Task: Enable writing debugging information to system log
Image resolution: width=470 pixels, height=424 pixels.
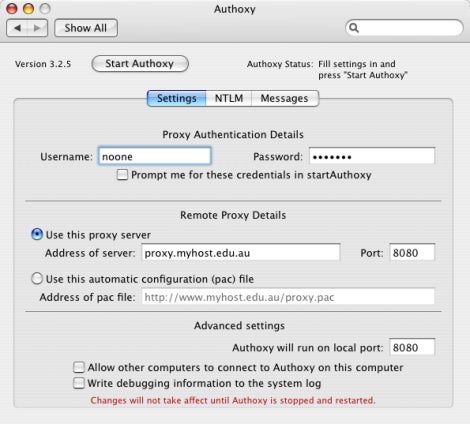Action: pyautogui.click(x=79, y=383)
